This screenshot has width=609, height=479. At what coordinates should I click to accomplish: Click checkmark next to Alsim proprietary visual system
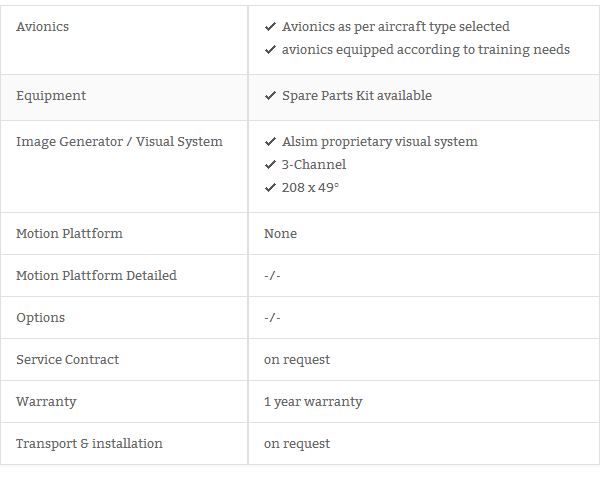tap(270, 142)
